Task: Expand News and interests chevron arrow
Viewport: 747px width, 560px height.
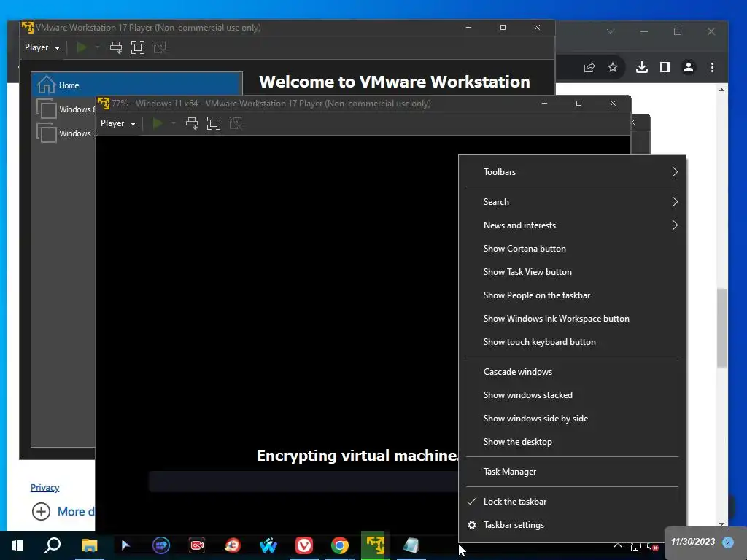Action: (675, 225)
